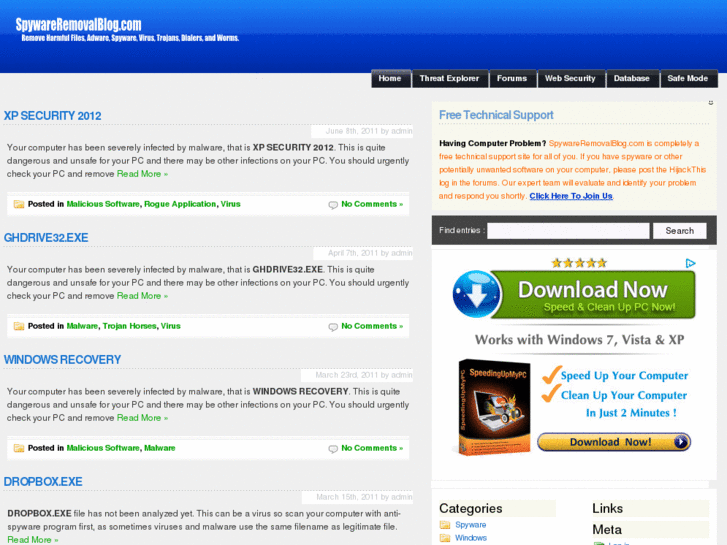Open the Windows category in sidebar
This screenshot has width=727, height=545.
(x=471, y=538)
